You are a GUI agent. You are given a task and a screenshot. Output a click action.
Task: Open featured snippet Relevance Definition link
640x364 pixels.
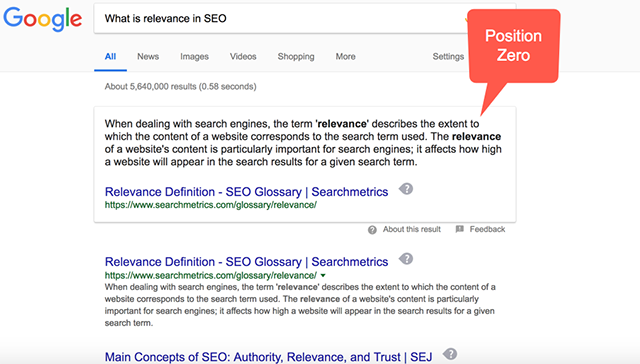pos(246,192)
